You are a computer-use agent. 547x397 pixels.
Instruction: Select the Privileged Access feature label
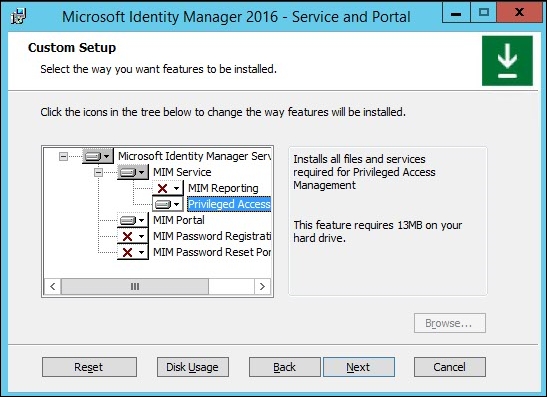[x=229, y=204]
